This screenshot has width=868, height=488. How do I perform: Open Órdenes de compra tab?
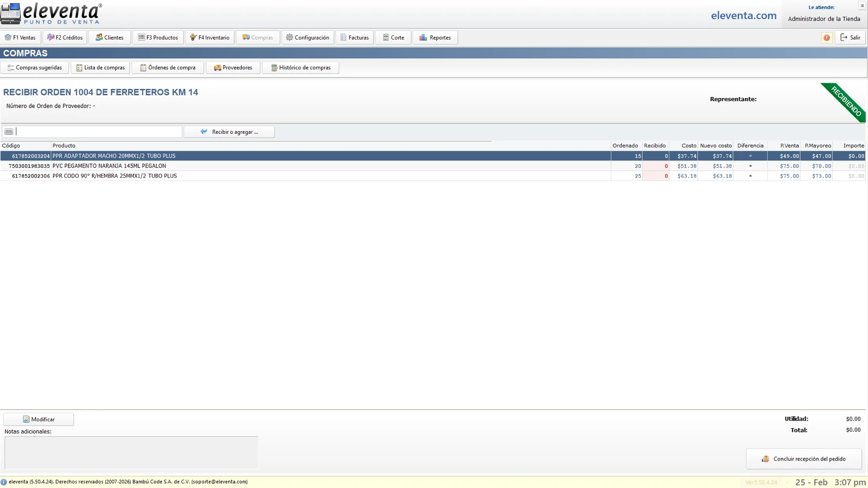coord(168,68)
